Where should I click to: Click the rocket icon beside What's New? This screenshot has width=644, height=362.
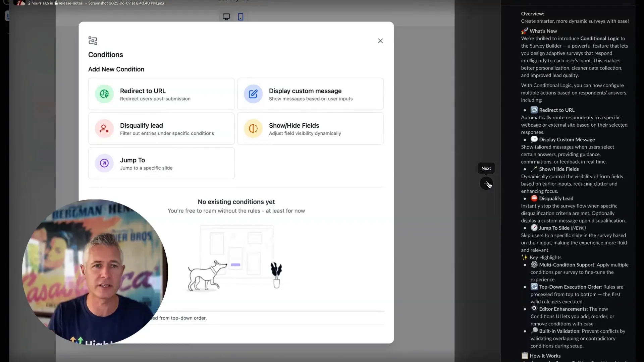[525, 31]
